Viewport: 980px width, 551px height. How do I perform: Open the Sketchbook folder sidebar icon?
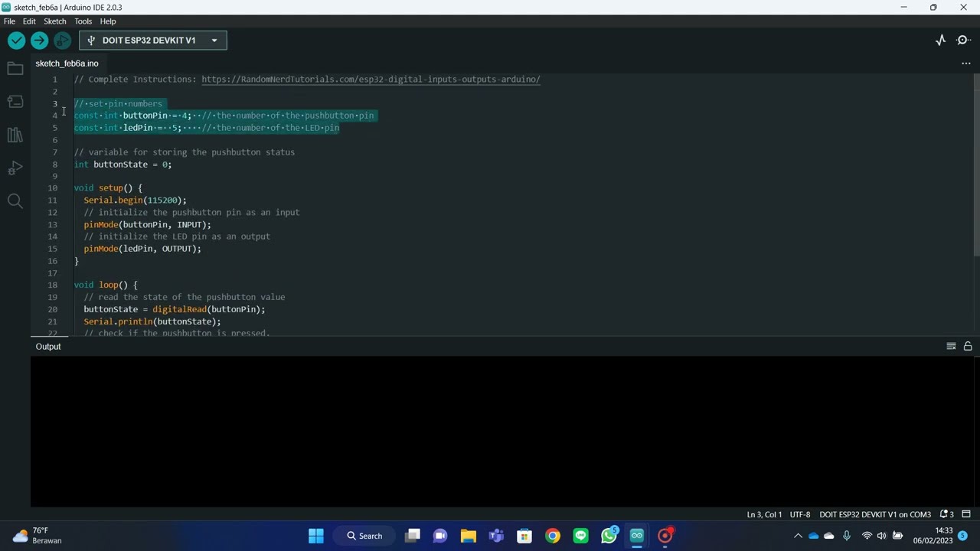coord(15,69)
